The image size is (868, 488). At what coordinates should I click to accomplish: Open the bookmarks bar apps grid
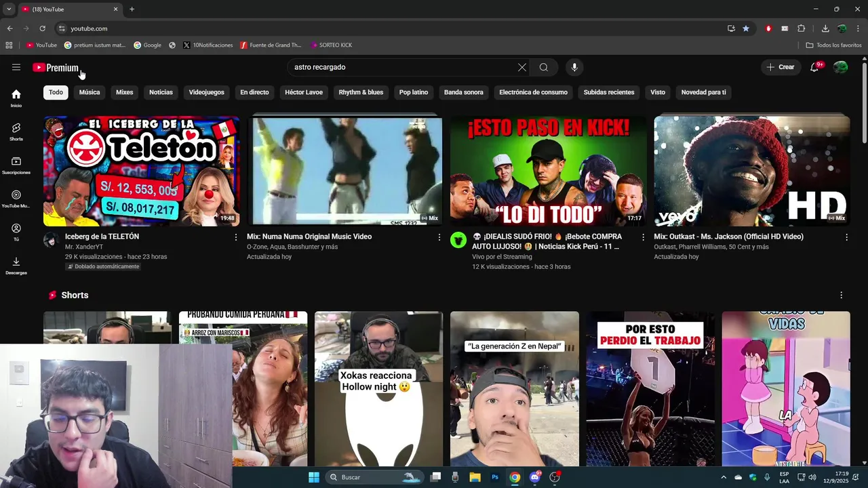[9, 45]
